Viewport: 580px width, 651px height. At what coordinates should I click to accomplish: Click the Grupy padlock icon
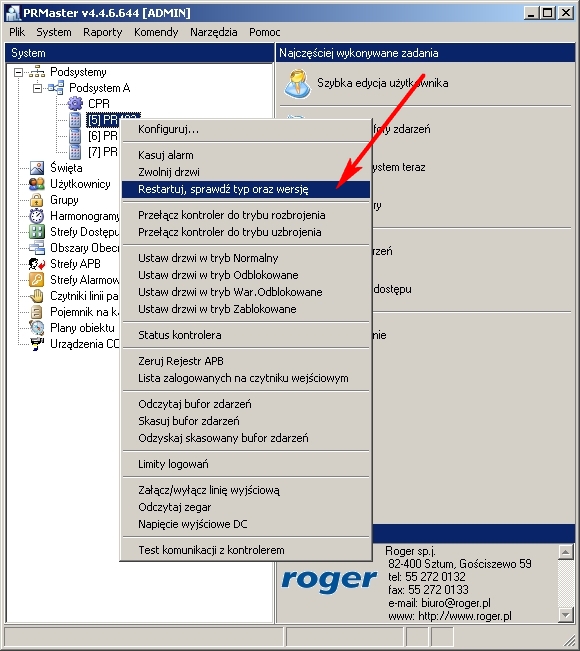click(37, 200)
